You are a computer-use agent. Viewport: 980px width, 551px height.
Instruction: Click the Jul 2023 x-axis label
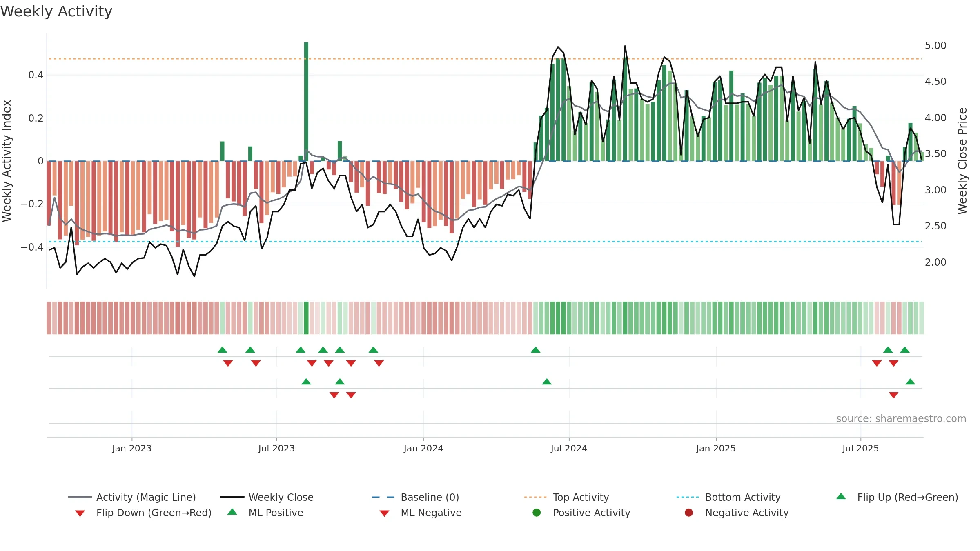coord(276,449)
